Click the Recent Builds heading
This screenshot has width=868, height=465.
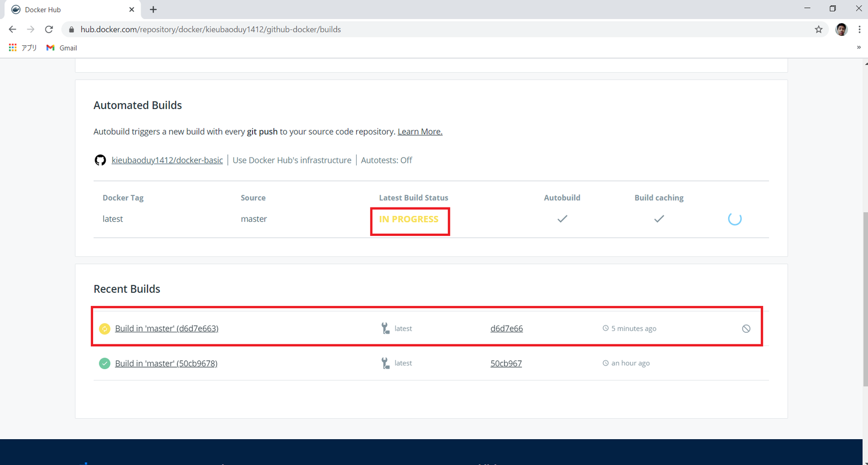[x=127, y=289]
